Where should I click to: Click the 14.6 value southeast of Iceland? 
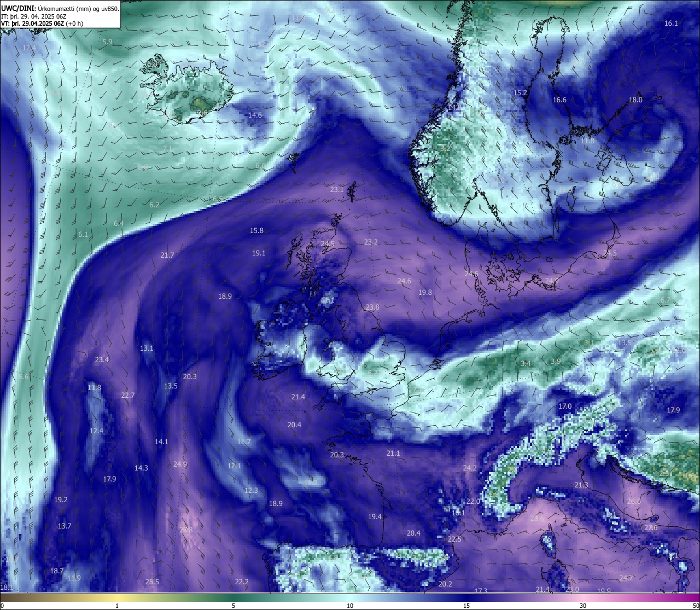click(x=255, y=115)
